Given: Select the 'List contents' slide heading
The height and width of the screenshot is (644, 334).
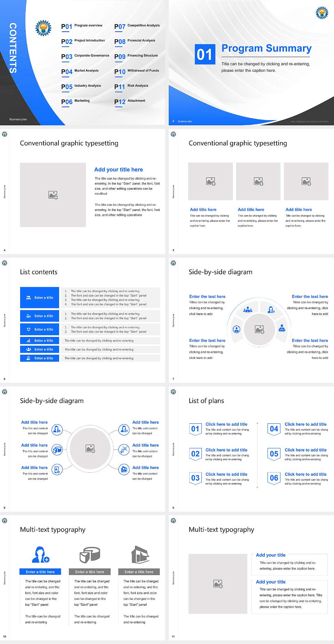Looking at the screenshot, I should [x=39, y=272].
